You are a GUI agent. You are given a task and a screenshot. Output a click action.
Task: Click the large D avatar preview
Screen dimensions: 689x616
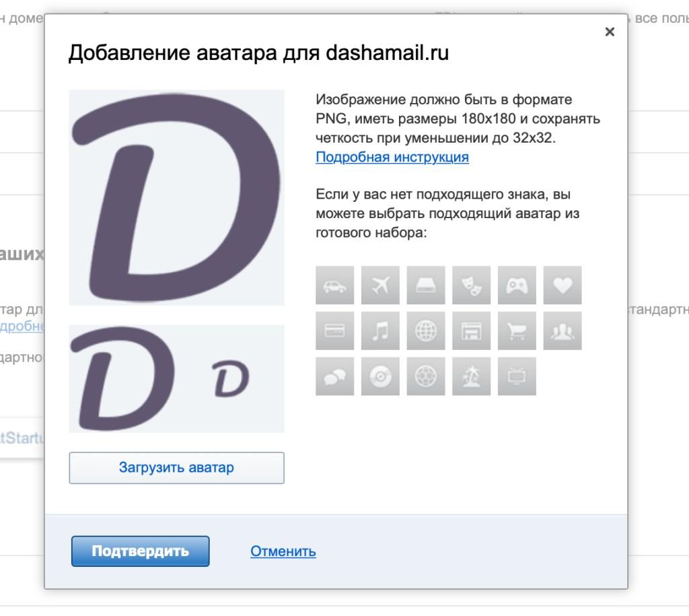[x=176, y=197]
